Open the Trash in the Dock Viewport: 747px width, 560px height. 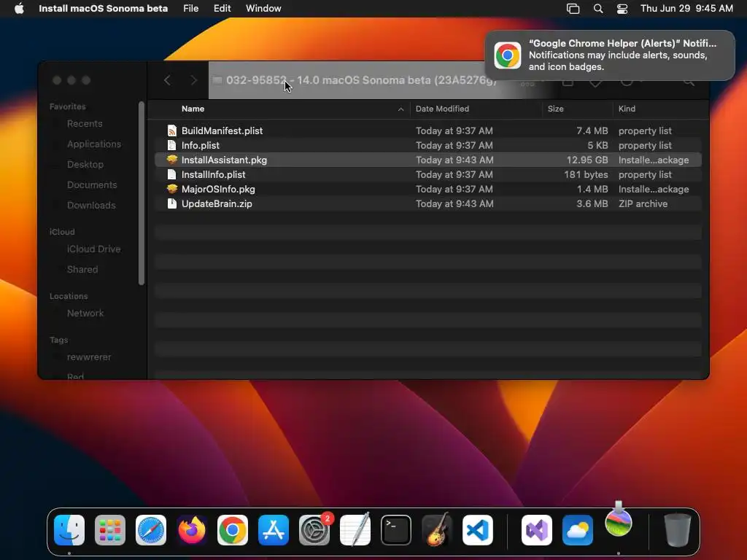pos(678,529)
